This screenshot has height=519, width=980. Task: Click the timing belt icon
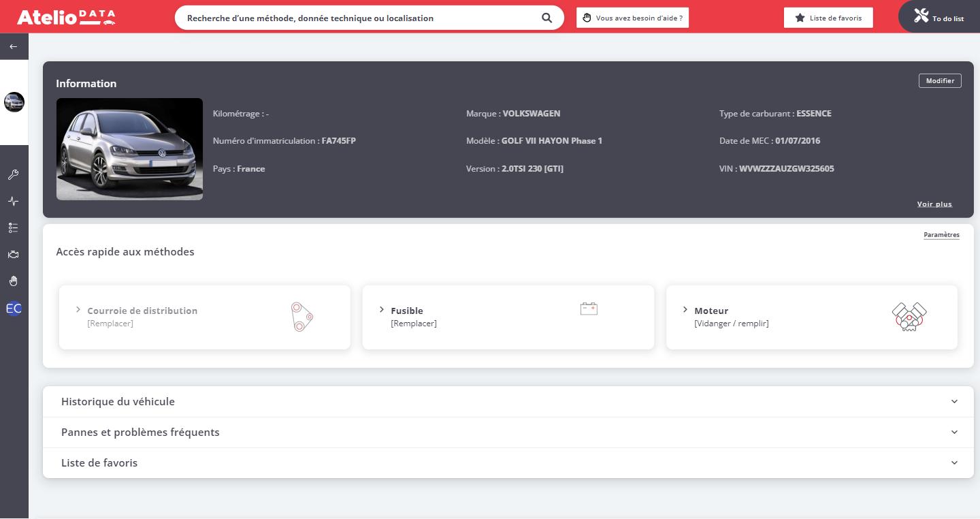(301, 317)
